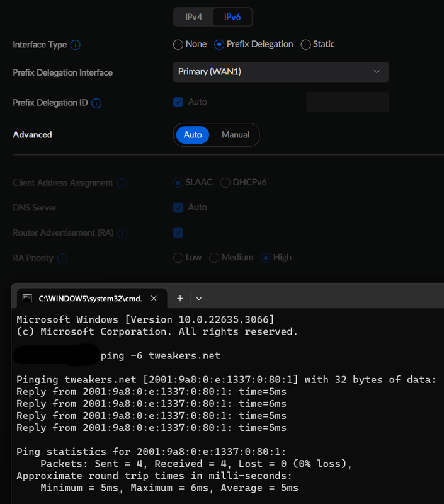444x504 pixels.
Task: Set RA Priority to High
Action: [x=266, y=258]
